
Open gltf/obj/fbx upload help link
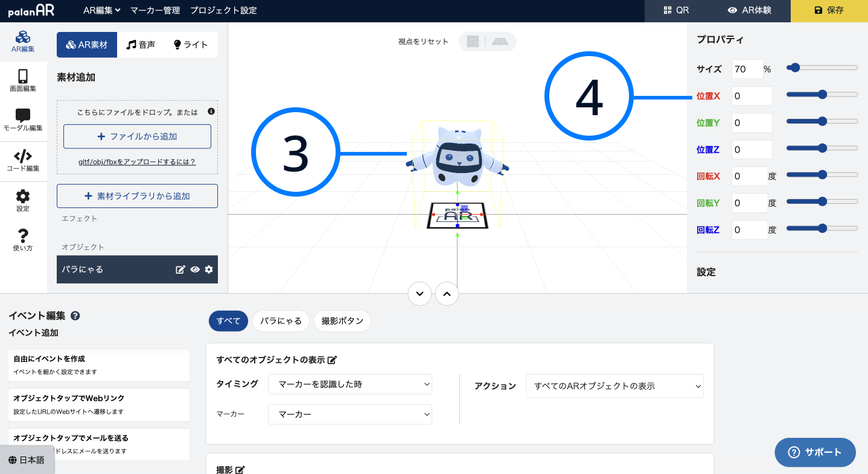tap(137, 162)
